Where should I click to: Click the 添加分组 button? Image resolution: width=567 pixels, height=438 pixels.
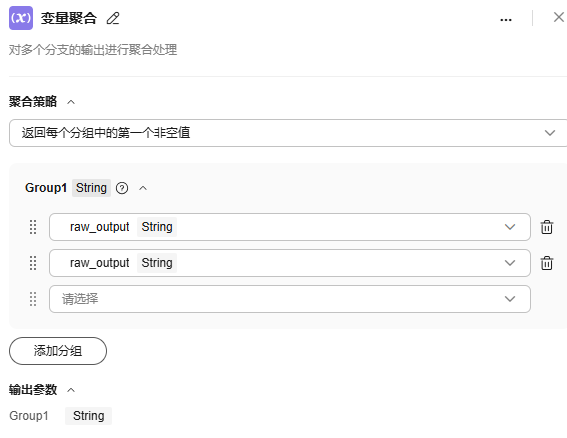(58, 351)
